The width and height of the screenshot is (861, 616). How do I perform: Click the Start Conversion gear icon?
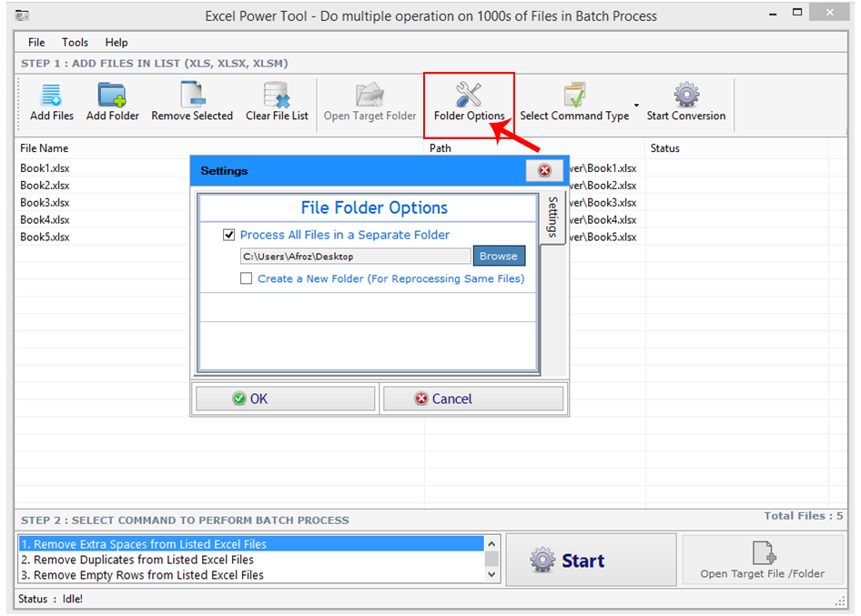coord(686,95)
